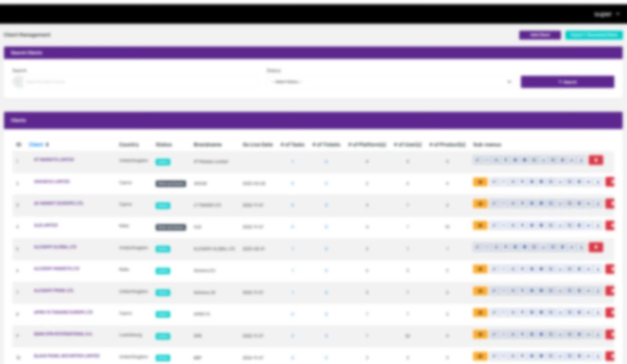Click the teal Export button at top right
The width and height of the screenshot is (627, 364).
coord(594,35)
